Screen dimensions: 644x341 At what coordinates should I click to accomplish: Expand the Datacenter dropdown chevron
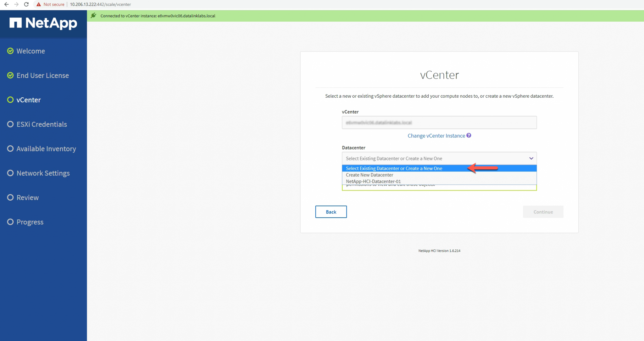click(531, 158)
